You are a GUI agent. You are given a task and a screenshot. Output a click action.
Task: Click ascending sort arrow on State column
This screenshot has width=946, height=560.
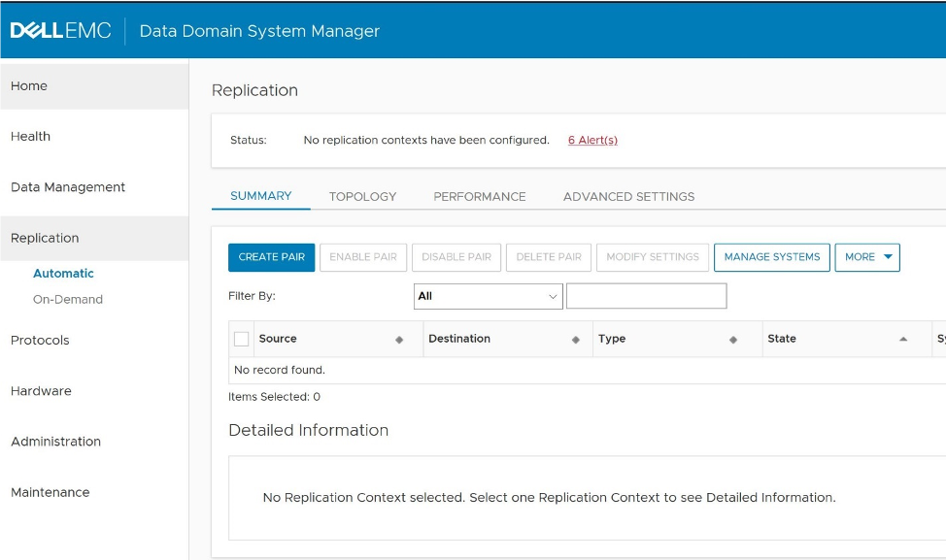pyautogui.click(x=903, y=340)
